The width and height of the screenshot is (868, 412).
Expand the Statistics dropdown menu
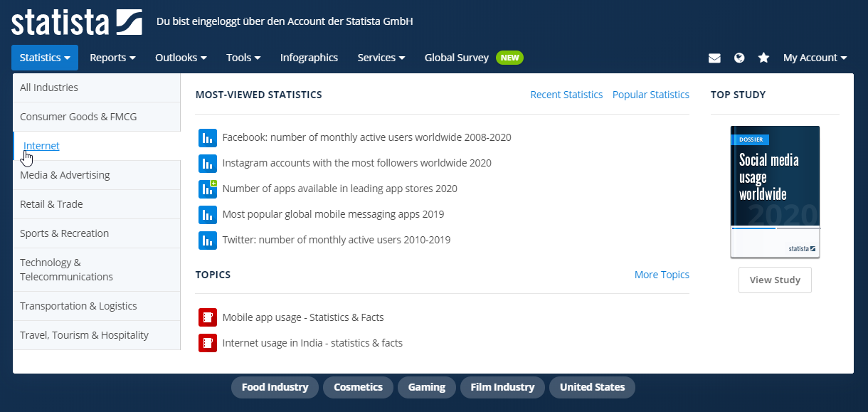45,58
